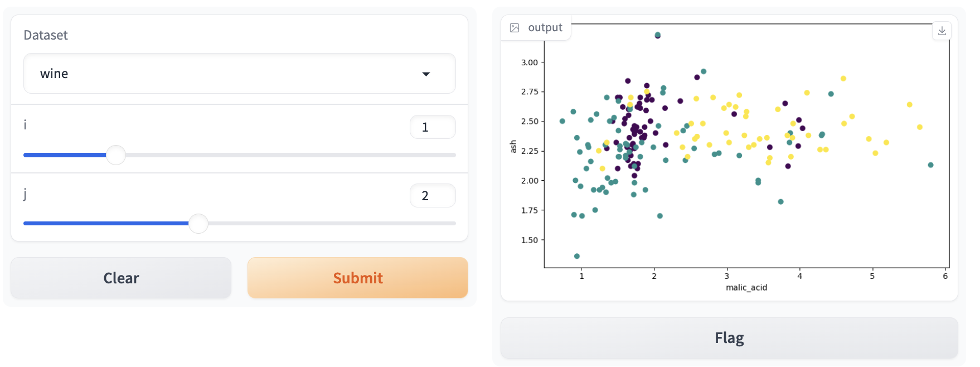The height and width of the screenshot is (367, 980).
Task: Select the number field showing 2 for j
Action: (433, 195)
